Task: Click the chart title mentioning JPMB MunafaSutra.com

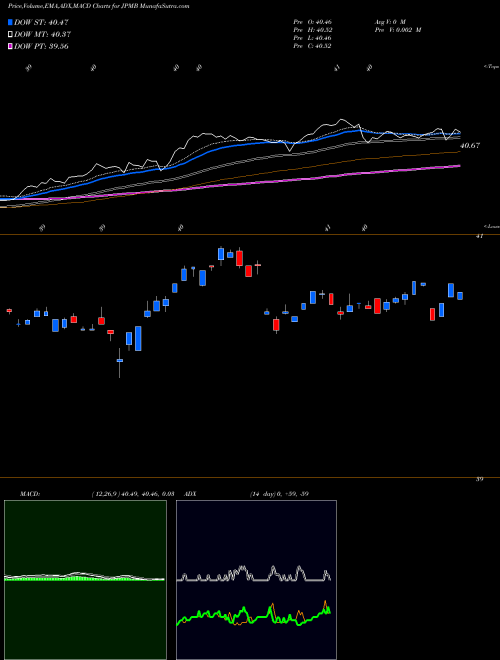Action: coord(98,6)
